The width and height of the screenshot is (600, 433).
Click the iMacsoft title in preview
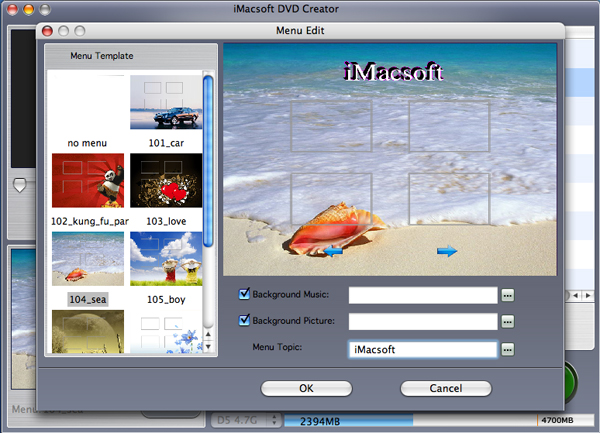click(393, 71)
